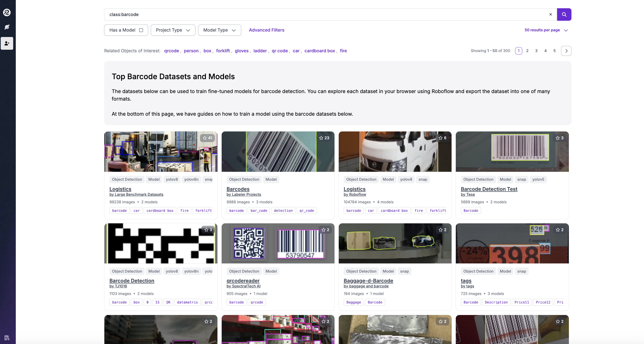The height and width of the screenshot is (344, 644).
Task: Go to results page 3
Action: [x=536, y=51]
